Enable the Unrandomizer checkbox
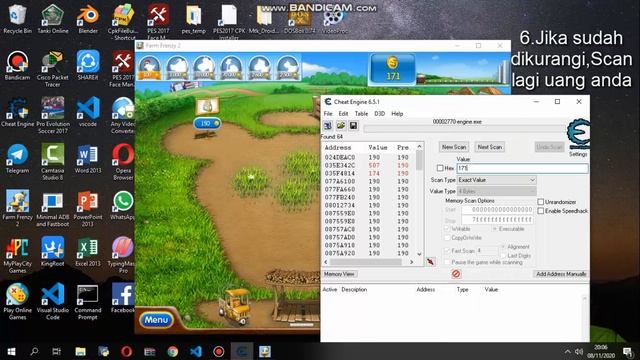The image size is (640, 360). click(x=541, y=202)
